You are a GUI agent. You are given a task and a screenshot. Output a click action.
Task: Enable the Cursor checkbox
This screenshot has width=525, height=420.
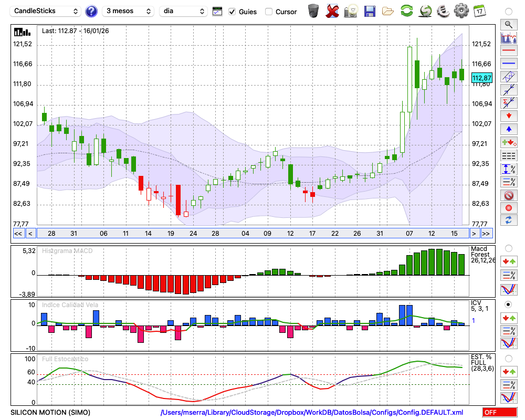tap(269, 12)
